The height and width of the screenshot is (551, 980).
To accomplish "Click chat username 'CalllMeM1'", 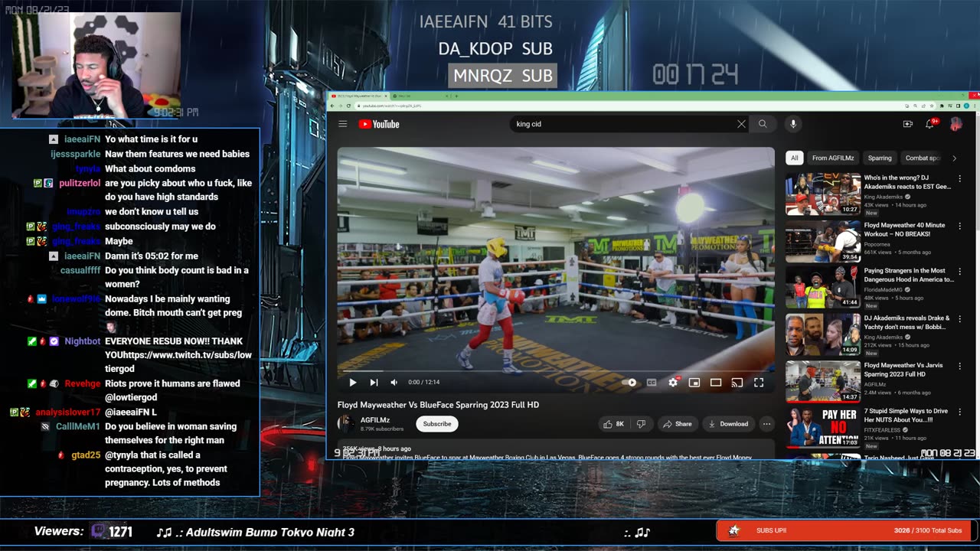I will point(78,426).
